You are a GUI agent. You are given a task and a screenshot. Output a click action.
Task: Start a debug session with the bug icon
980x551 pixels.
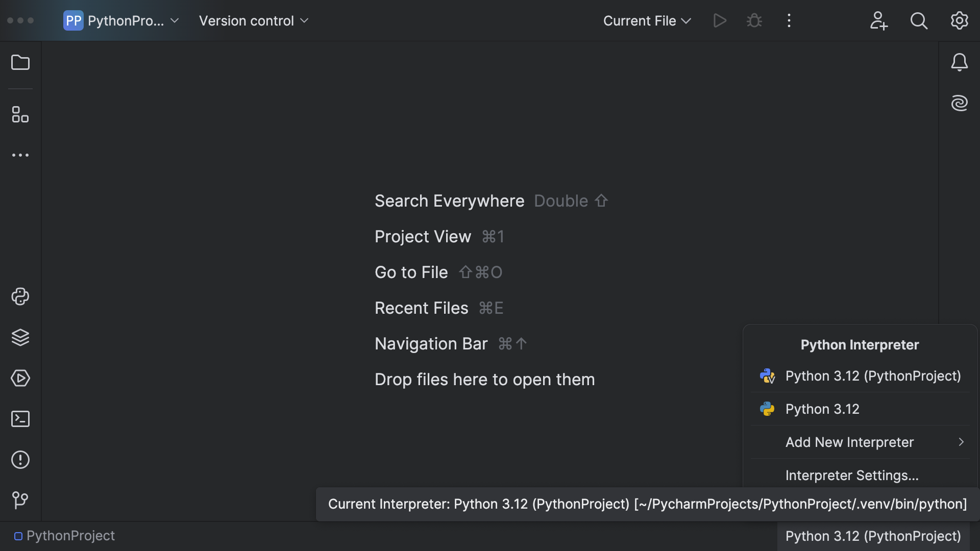pyautogui.click(x=754, y=20)
